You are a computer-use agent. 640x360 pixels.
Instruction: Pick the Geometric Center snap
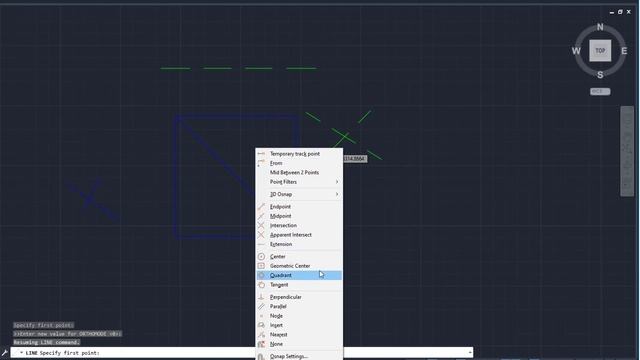pos(299,266)
